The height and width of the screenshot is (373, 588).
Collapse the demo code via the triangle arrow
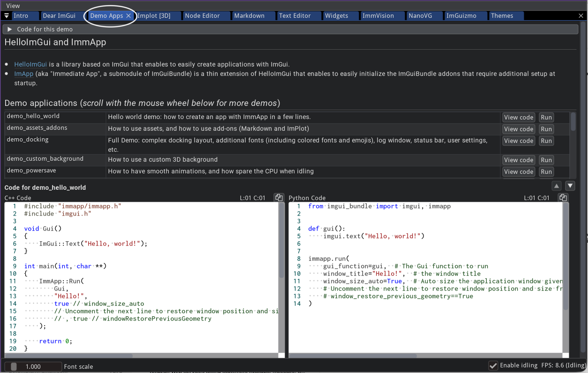coord(9,29)
